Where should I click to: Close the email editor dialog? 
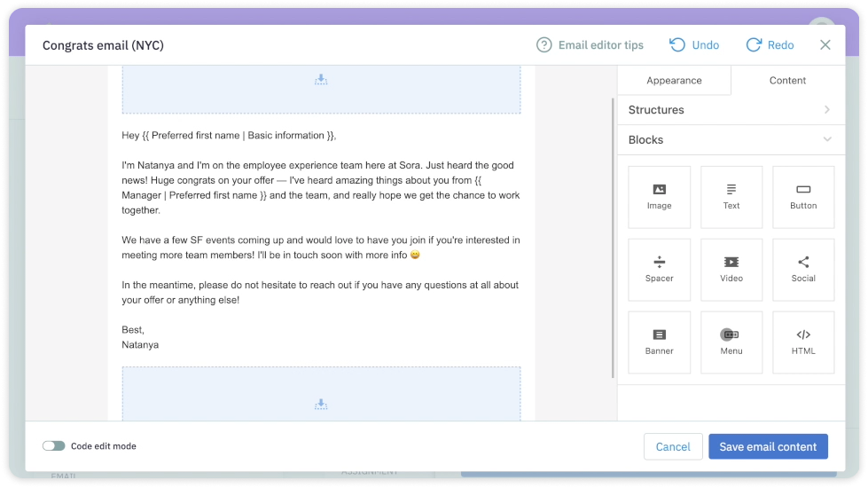point(825,45)
